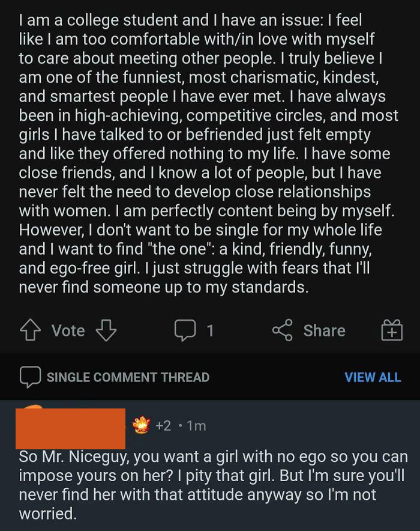Give an award using the gift icon
420x531 pixels.
pyautogui.click(x=391, y=330)
